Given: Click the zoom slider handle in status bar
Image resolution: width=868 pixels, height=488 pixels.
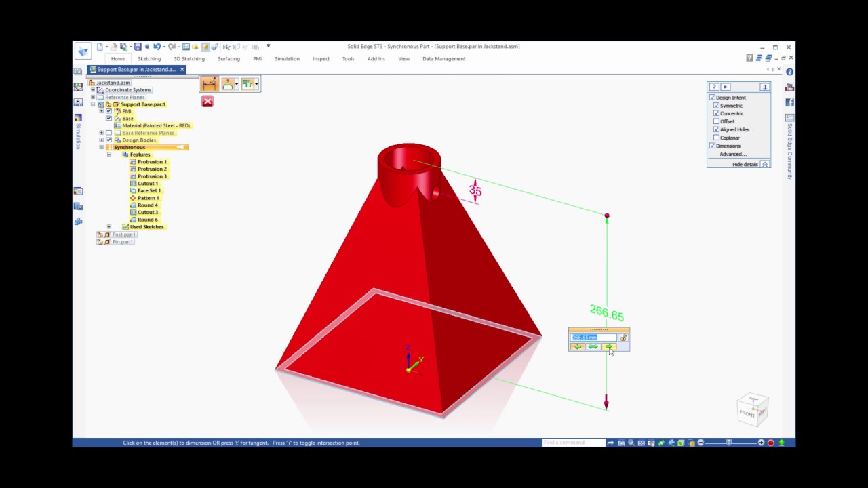Looking at the screenshot, I should (x=729, y=443).
